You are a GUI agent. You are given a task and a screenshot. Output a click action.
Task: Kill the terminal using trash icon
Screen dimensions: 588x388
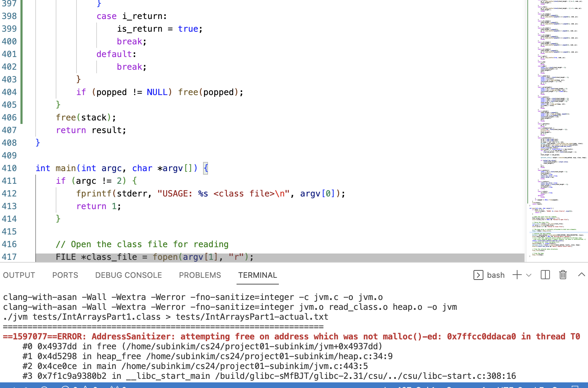(x=563, y=275)
